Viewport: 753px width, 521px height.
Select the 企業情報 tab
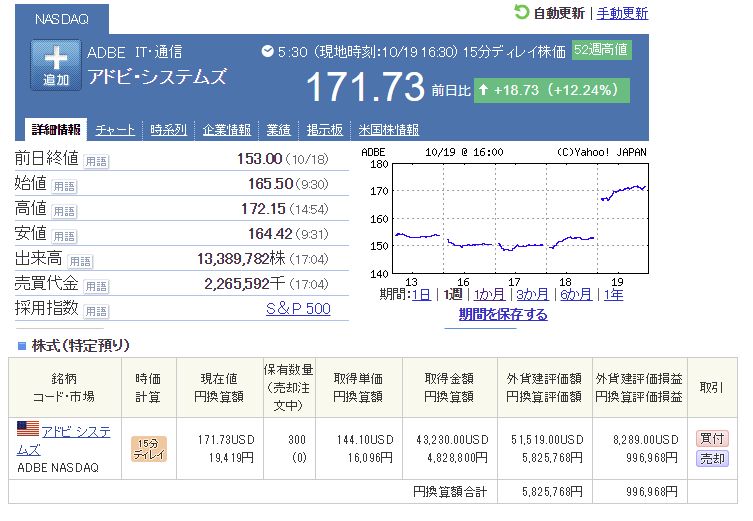click(x=227, y=130)
